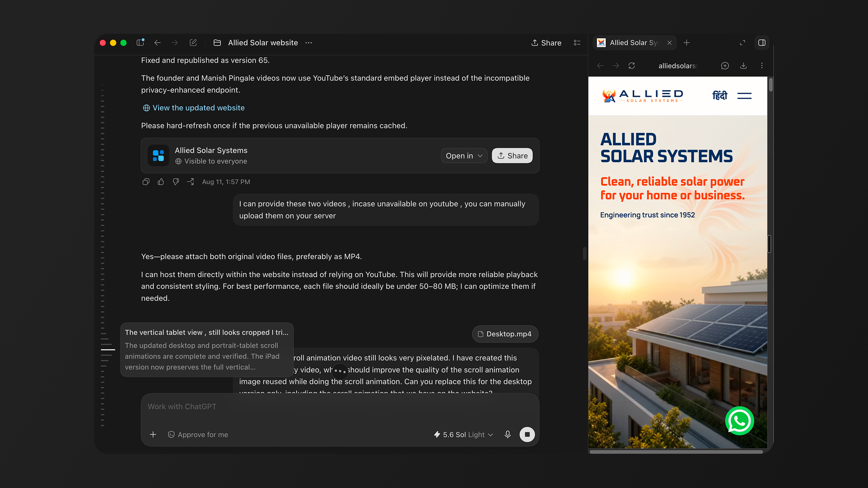Screen dimensions: 868x488
Task: Expand the browser panel to full size
Action: tap(743, 43)
